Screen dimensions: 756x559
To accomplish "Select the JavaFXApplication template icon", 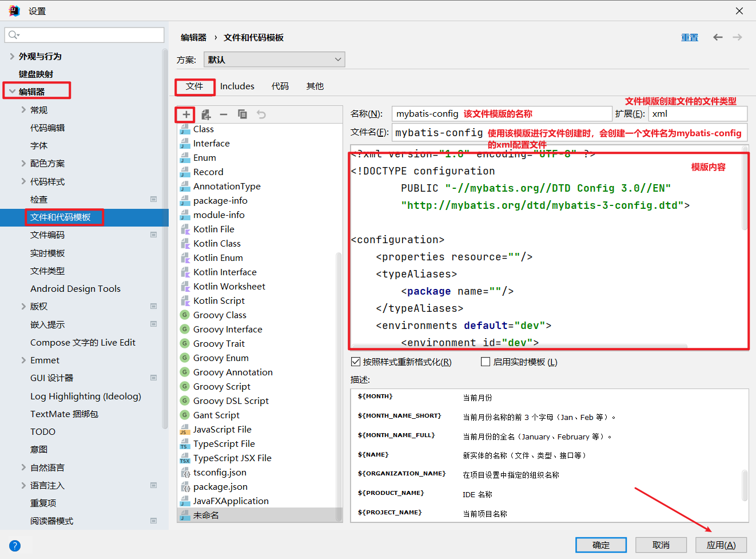I will [185, 501].
